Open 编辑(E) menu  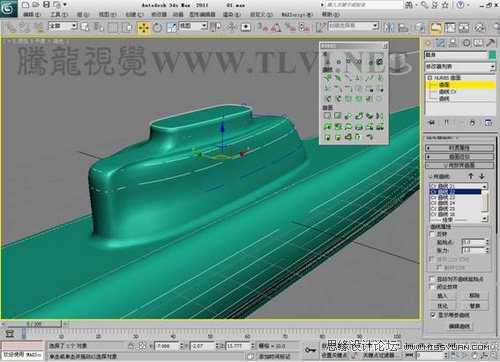coord(32,15)
